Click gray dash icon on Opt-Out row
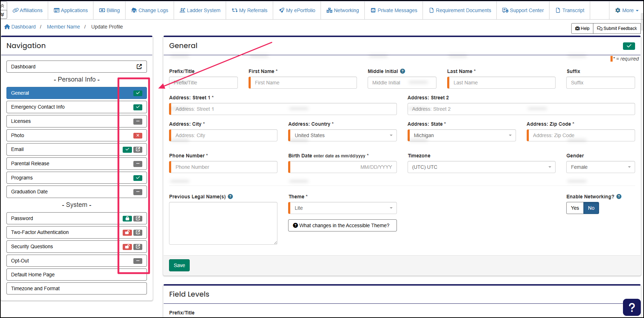This screenshot has height=318, width=644. pyautogui.click(x=138, y=261)
